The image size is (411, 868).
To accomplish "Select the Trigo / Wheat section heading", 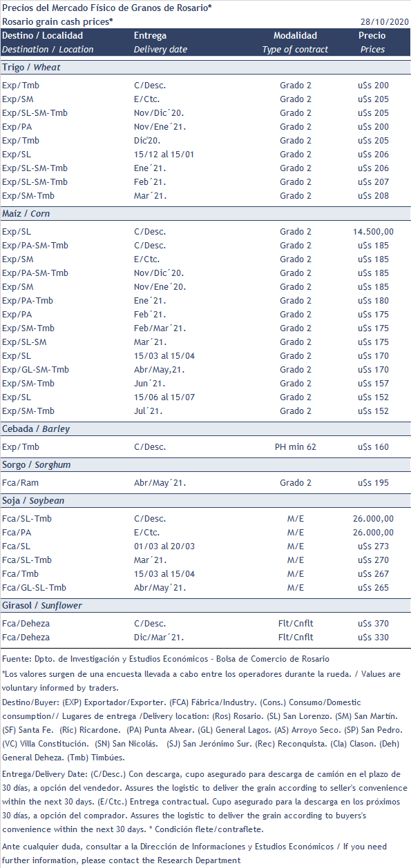I will coord(31,67).
